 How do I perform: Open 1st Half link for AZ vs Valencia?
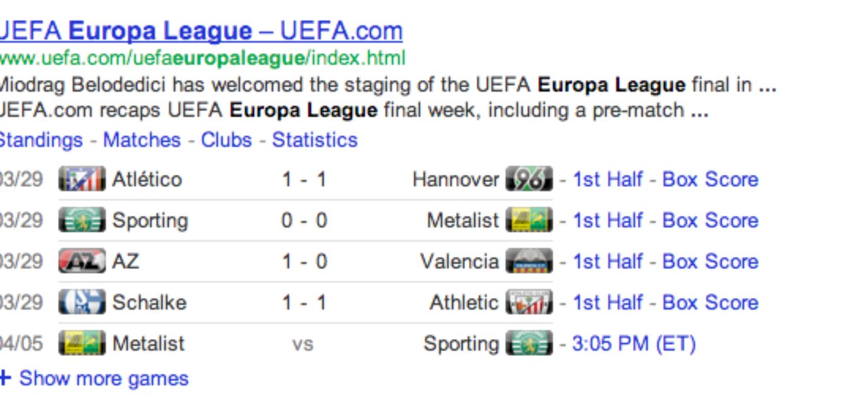(x=607, y=262)
